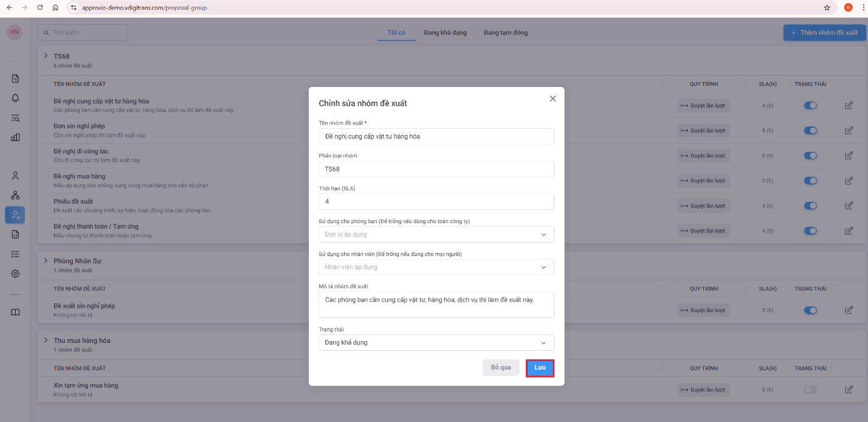
Task: Switch to the Đang tạm đóng tab
Action: click(x=505, y=32)
